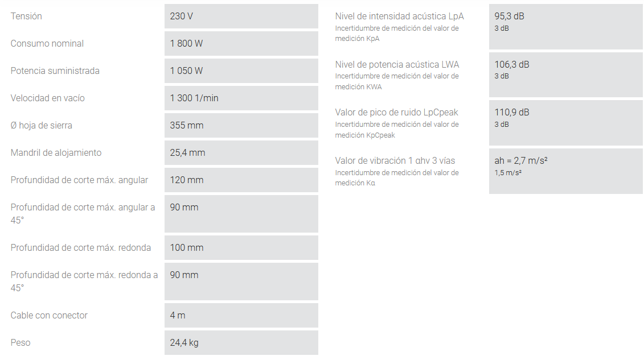Click the Mandril de alojamiento label
The height and width of the screenshot is (360, 644).
56,153
